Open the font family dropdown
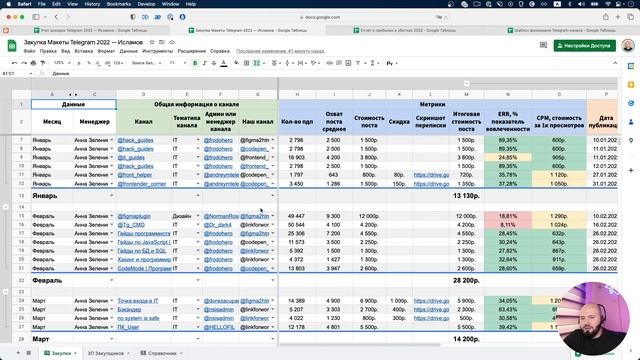640x360 pixels. click(x=147, y=63)
